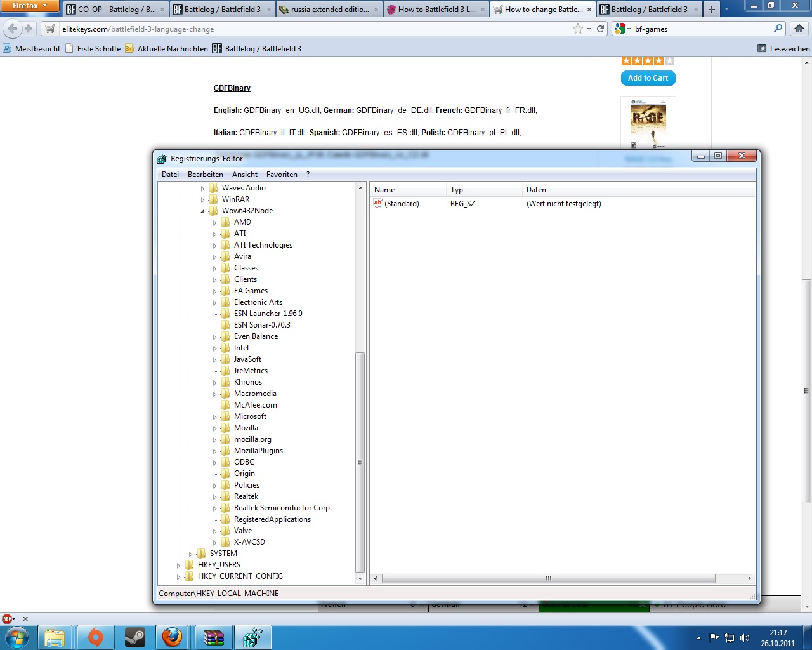Expand the EA Games registry key

click(x=215, y=291)
